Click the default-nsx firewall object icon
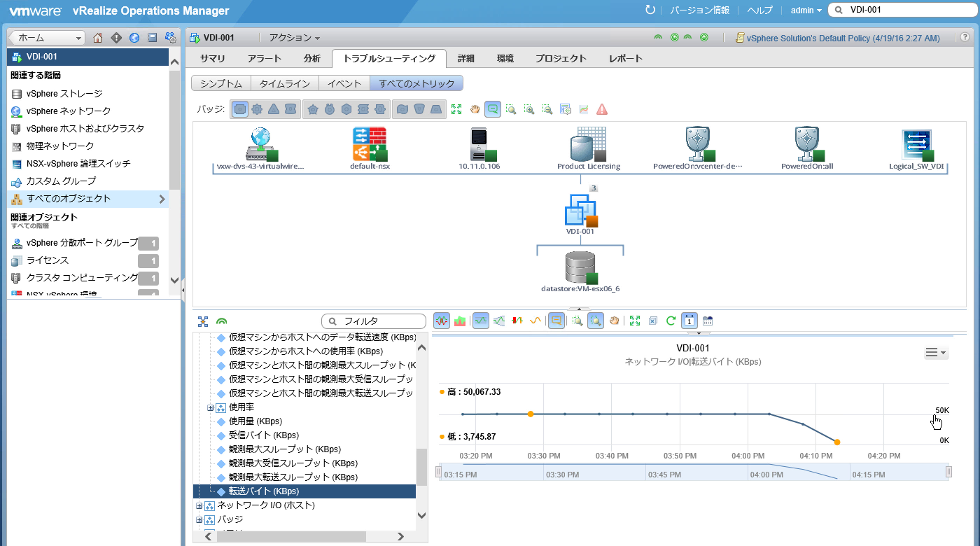The height and width of the screenshot is (546, 980). click(x=369, y=144)
